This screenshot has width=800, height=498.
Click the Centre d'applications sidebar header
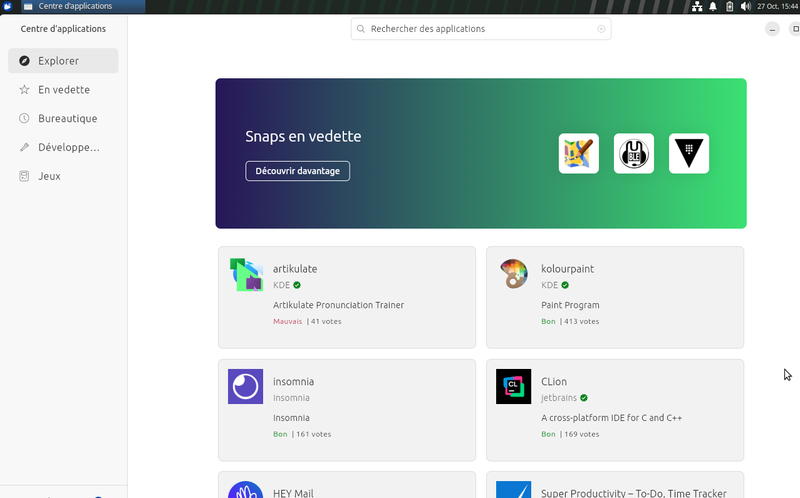(x=63, y=29)
